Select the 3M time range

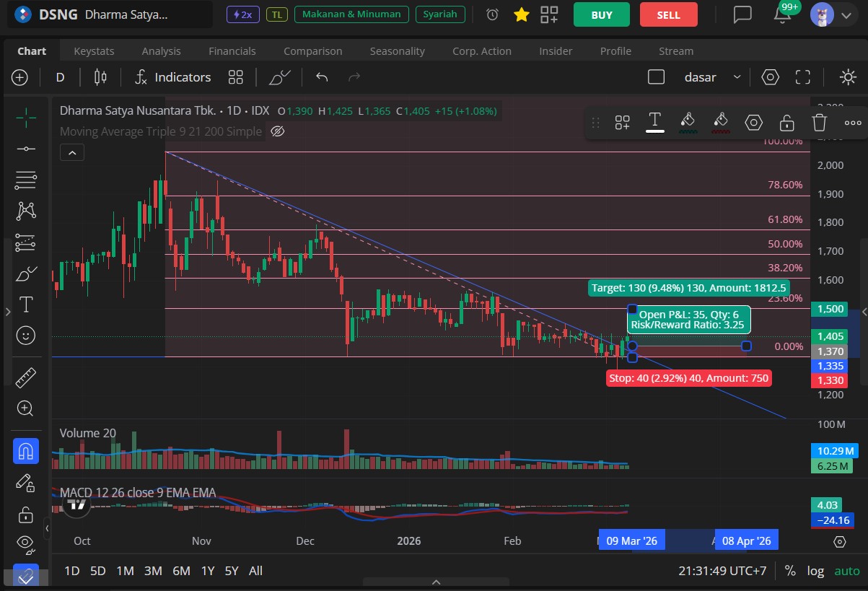tap(153, 571)
